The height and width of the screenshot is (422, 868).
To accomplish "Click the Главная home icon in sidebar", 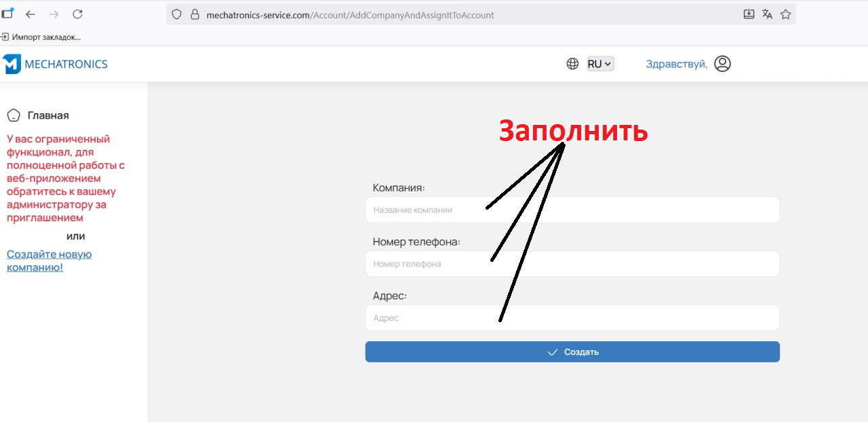I will [13, 115].
